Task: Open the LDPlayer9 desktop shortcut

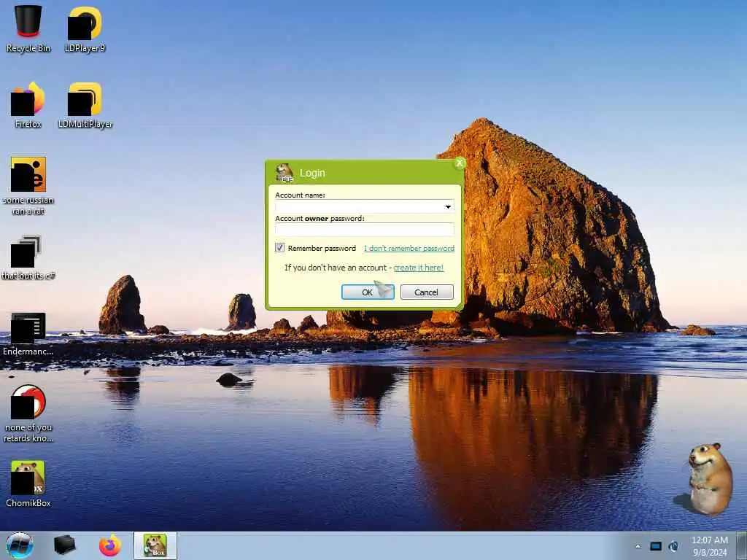Action: coord(85,28)
